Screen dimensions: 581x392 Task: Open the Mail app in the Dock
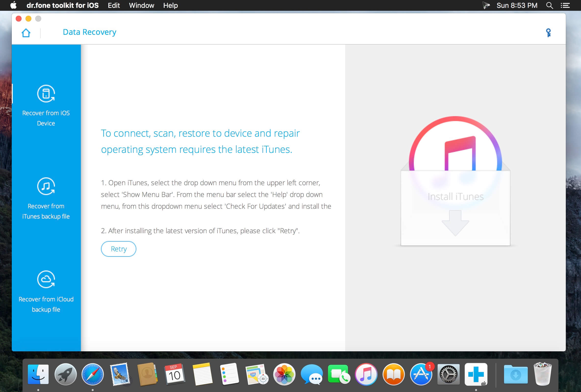tap(120, 374)
